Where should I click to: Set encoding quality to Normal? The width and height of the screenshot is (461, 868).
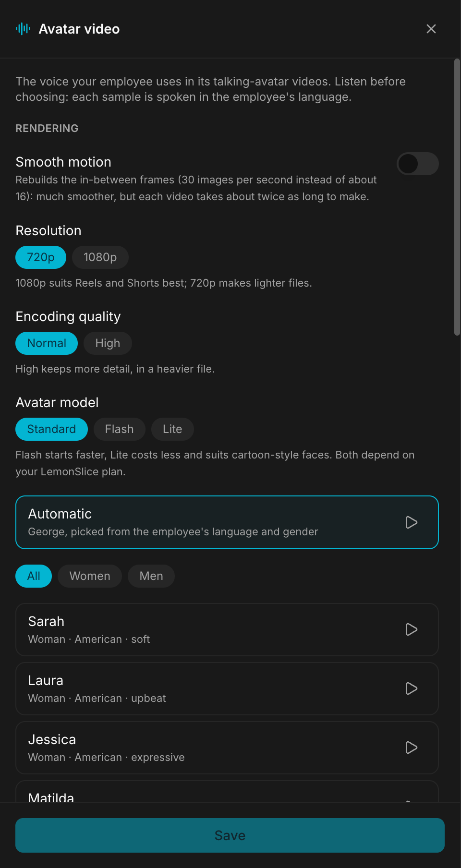tap(47, 343)
